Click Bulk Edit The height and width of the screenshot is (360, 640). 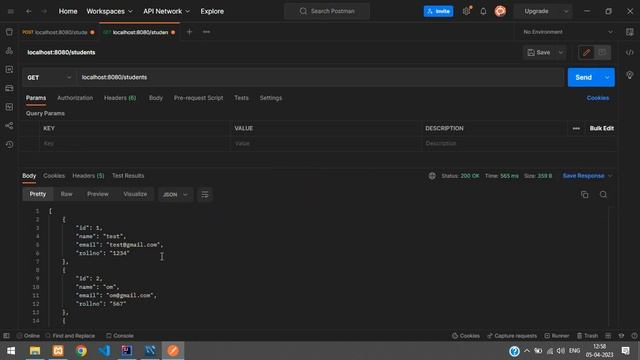tap(601, 128)
